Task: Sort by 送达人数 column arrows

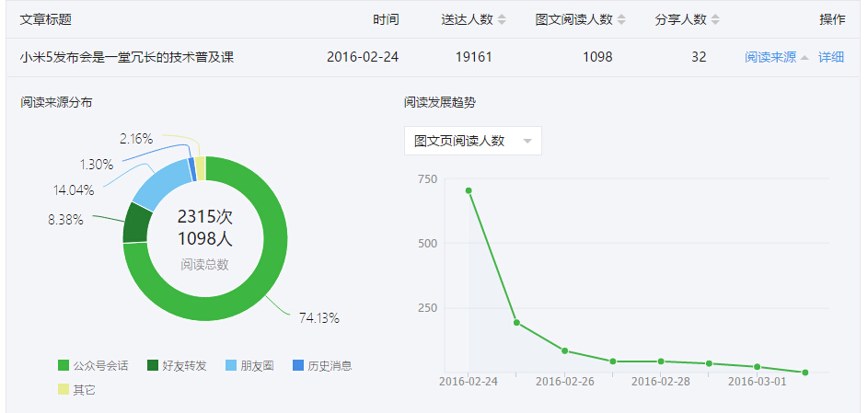Action: click(502, 20)
